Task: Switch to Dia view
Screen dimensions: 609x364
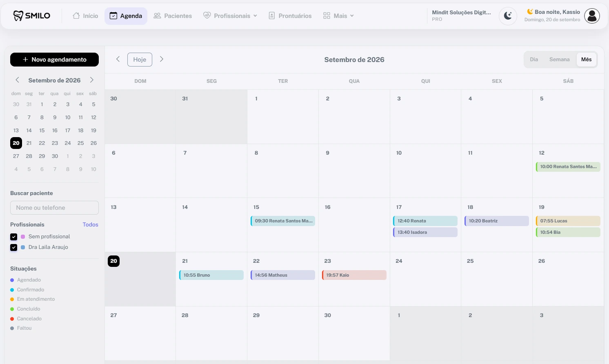Action: 534,60
